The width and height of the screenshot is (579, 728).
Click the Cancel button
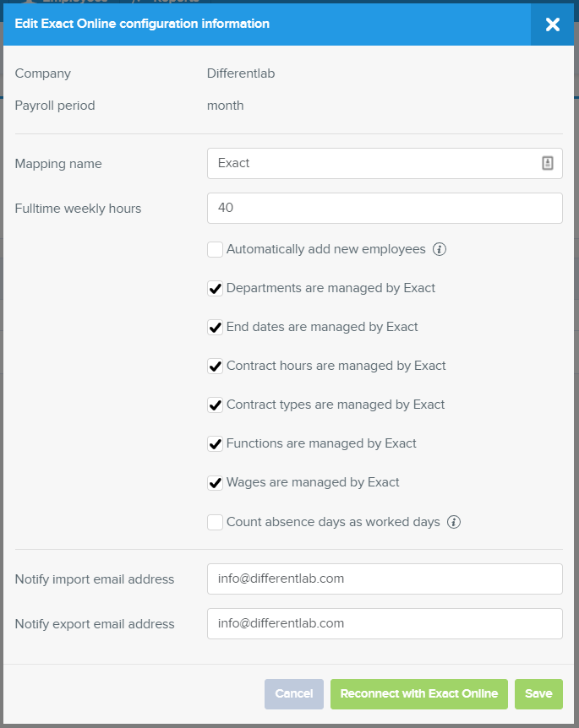pos(293,694)
